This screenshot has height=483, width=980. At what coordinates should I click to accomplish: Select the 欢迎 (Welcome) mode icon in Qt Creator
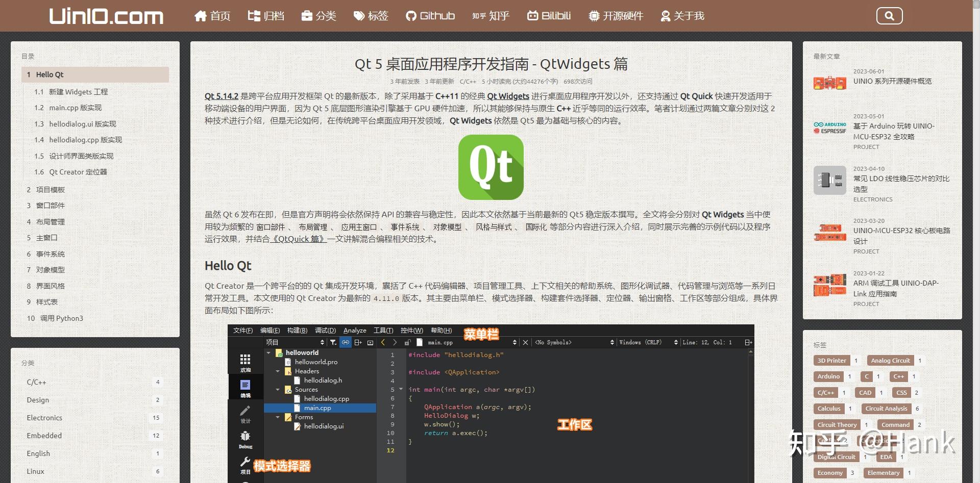pos(245,360)
